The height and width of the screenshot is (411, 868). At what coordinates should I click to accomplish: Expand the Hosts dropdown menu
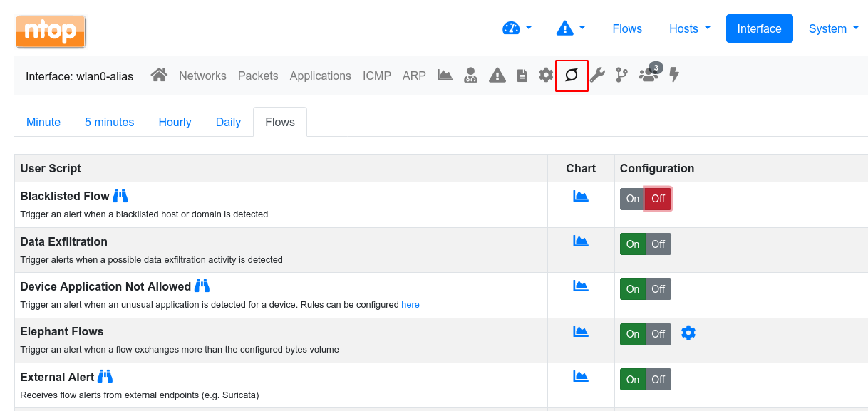[690, 28]
